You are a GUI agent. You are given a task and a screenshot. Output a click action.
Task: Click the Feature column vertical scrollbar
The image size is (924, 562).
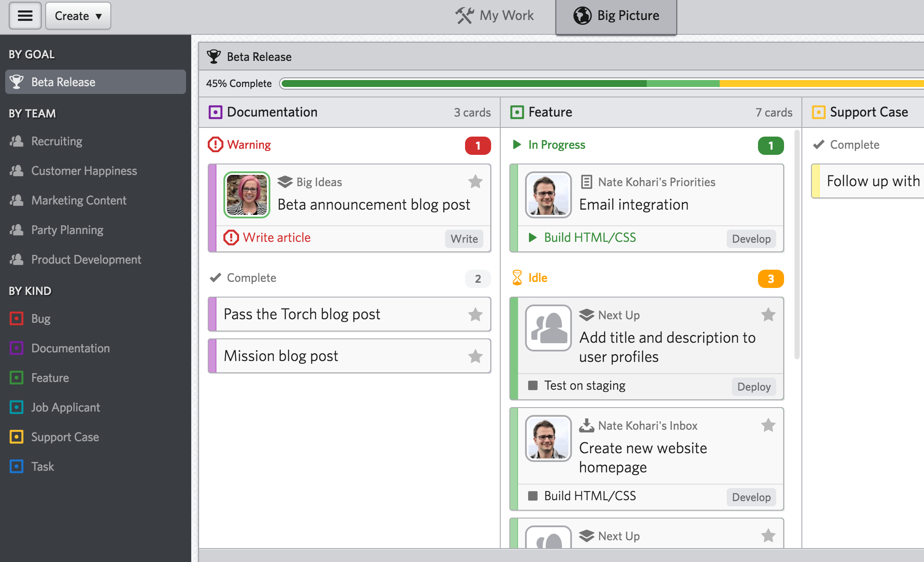797,244
